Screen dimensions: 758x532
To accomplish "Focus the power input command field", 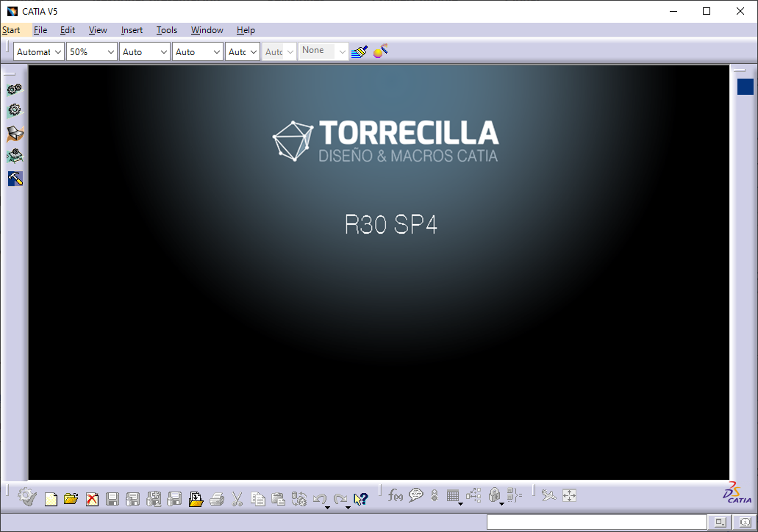I will coord(596,522).
